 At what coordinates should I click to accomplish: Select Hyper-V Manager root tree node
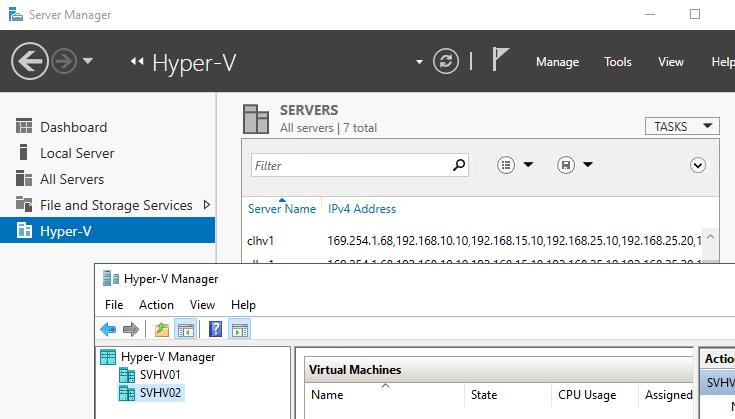coord(168,357)
